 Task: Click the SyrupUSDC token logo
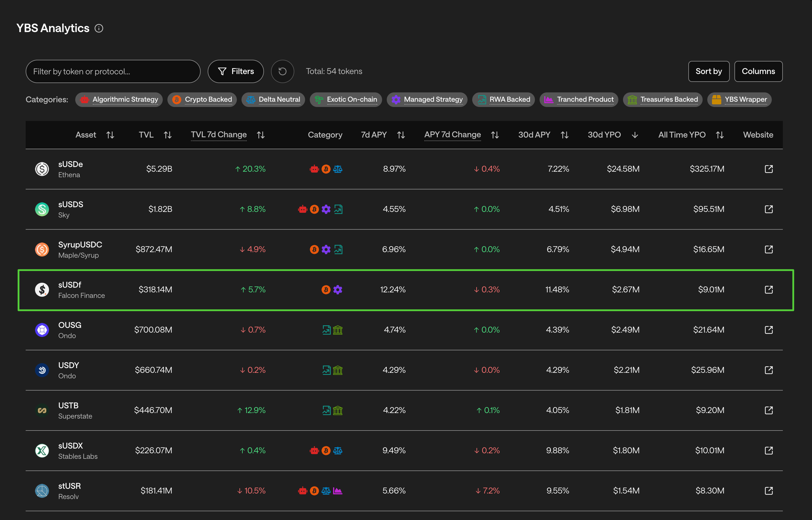pyautogui.click(x=42, y=249)
